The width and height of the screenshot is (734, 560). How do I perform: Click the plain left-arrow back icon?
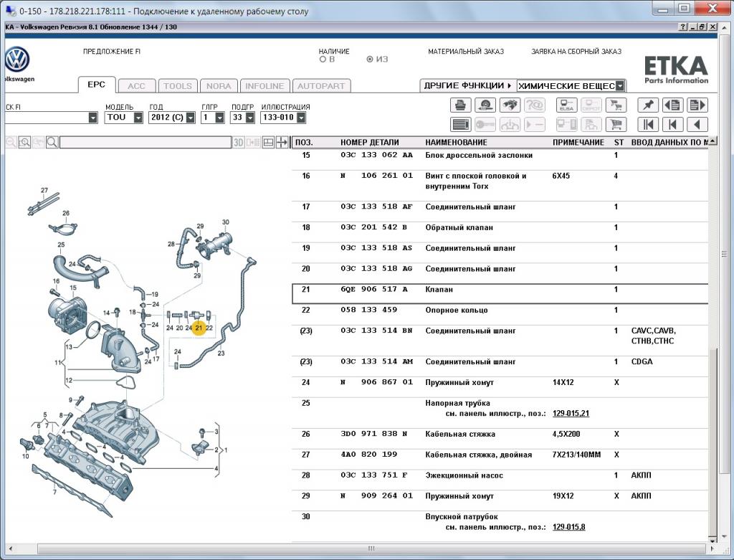click(697, 125)
